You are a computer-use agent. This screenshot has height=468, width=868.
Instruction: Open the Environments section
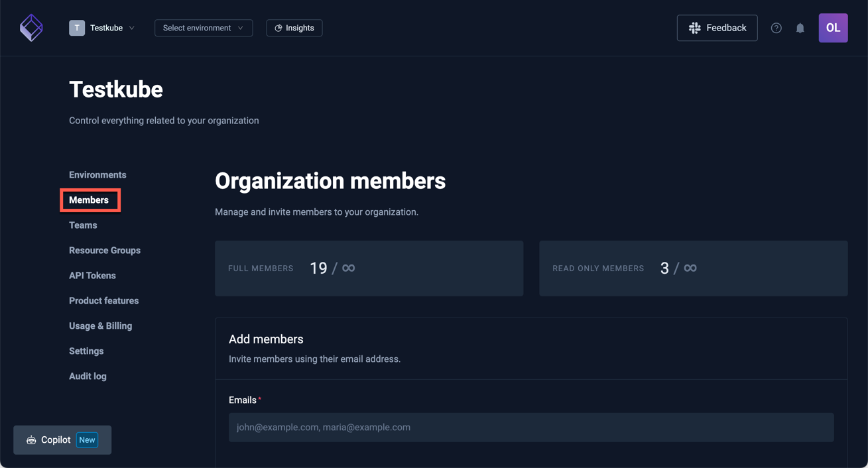[x=97, y=174]
